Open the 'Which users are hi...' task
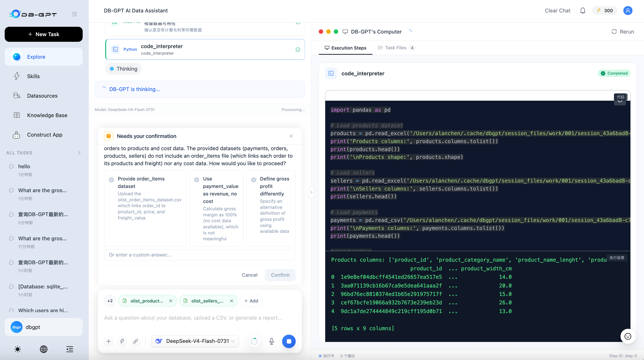Viewport: 644px width, 360px height. click(43, 310)
